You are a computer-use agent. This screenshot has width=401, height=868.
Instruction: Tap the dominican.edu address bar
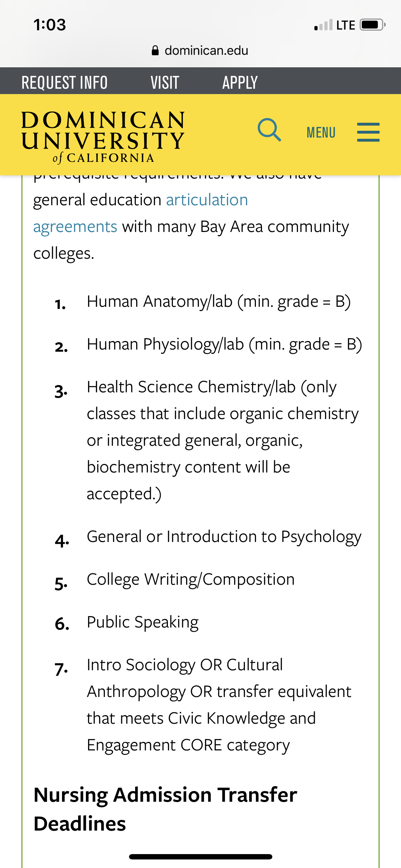[x=200, y=51]
